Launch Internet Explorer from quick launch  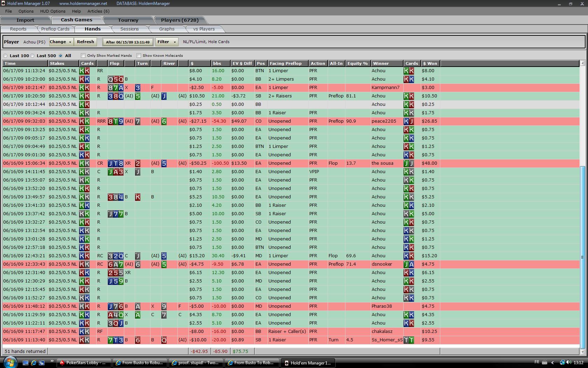pos(34,363)
